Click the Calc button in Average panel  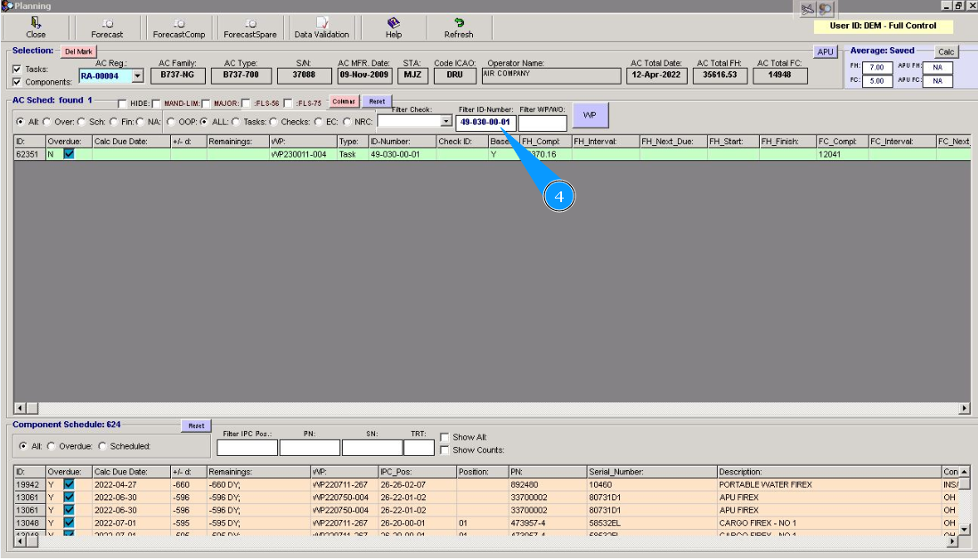pos(945,52)
